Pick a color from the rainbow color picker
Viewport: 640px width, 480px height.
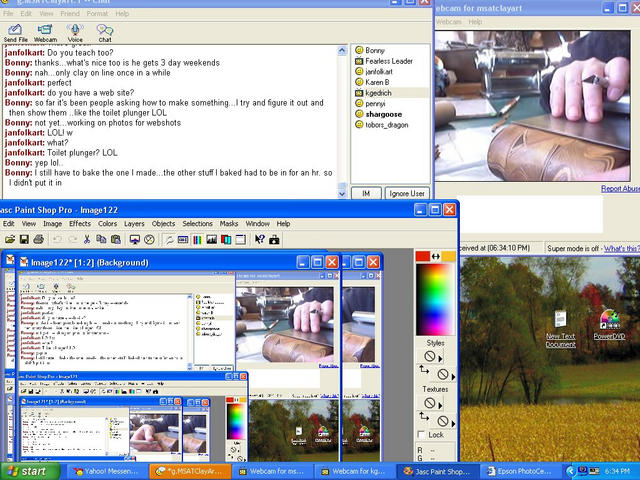pyautogui.click(x=435, y=299)
